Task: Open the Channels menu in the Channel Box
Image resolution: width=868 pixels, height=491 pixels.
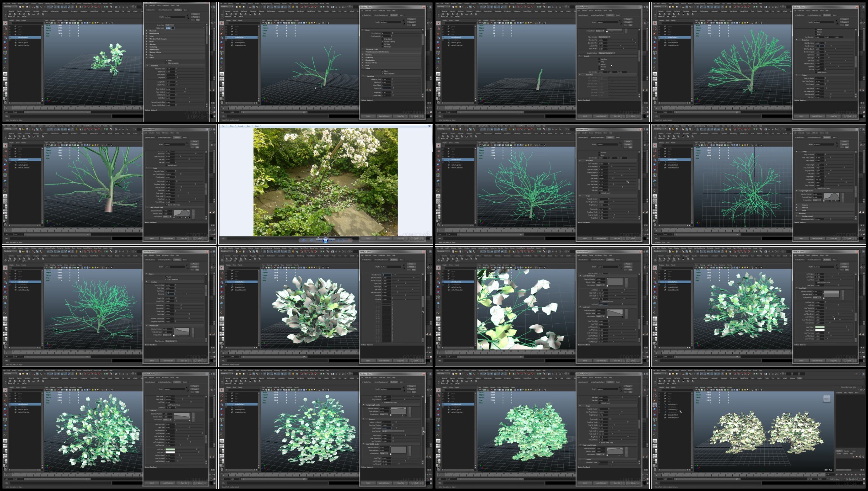Action: pyautogui.click(x=839, y=393)
